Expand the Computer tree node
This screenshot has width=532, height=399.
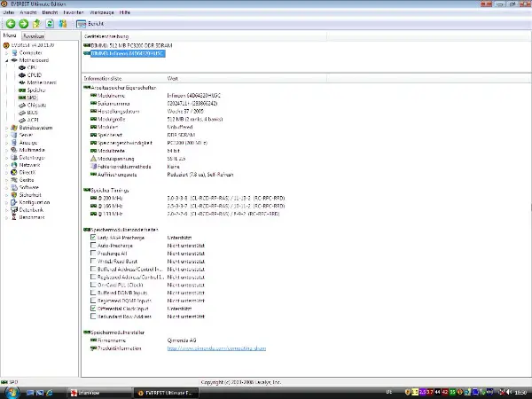[5, 52]
